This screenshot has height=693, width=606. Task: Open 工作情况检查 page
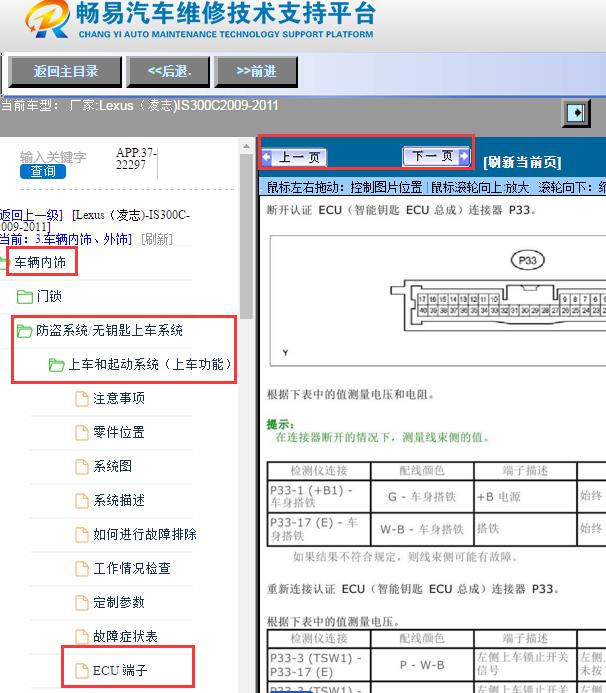coord(132,569)
